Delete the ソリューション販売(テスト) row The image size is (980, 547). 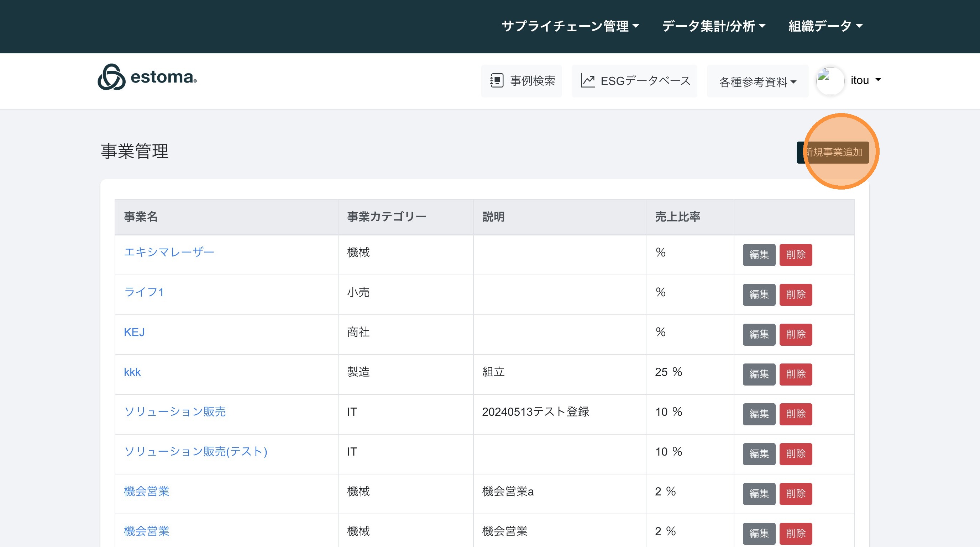click(x=796, y=454)
